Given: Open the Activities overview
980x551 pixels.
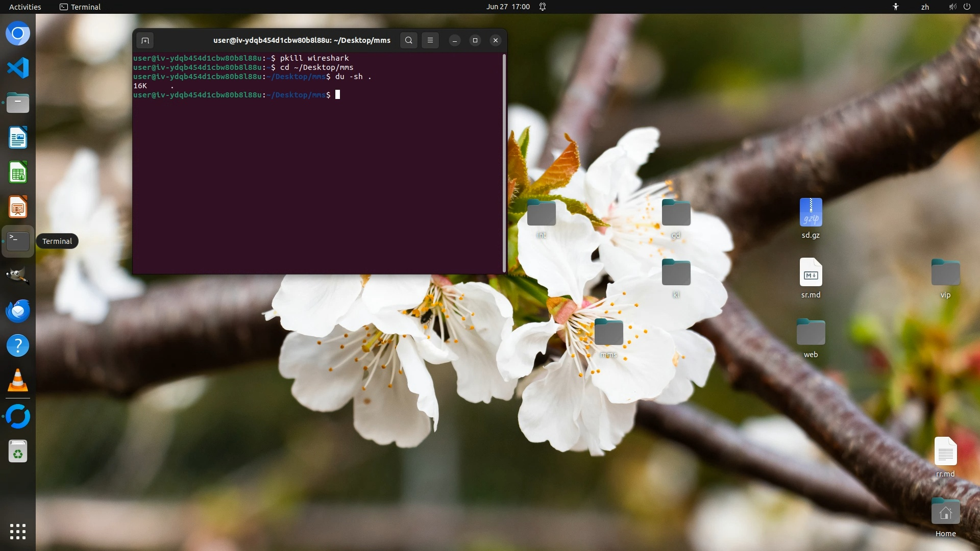Looking at the screenshot, I should tap(25, 7).
